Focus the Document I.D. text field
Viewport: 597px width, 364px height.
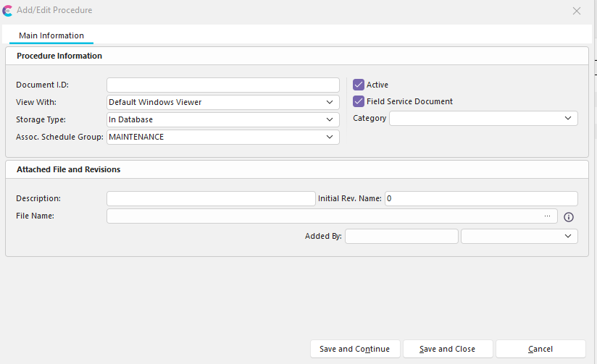pos(222,85)
